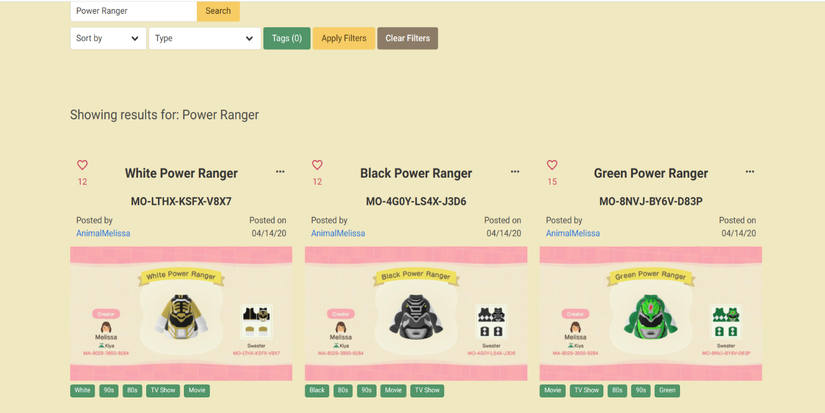The height and width of the screenshot is (413, 825).
Task: Select 90s tag under White Power Ranger
Action: click(109, 390)
